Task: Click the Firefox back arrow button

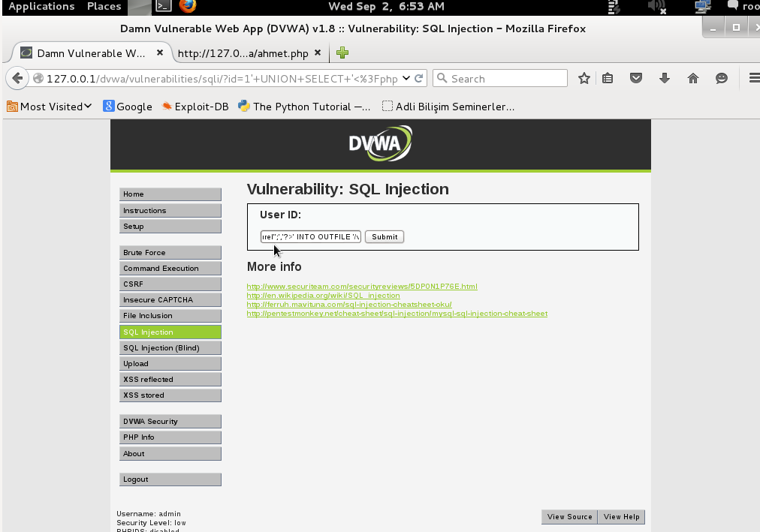Action: tap(17, 79)
